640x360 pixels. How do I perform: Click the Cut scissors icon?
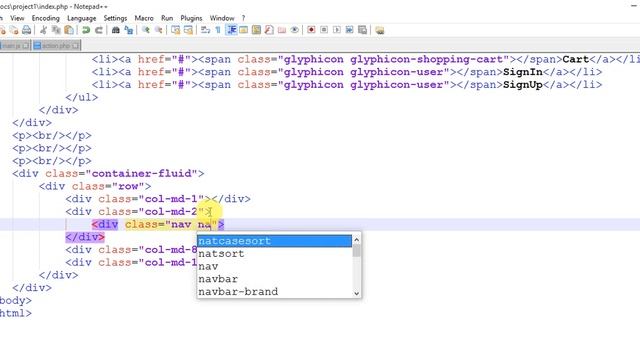click(44, 30)
